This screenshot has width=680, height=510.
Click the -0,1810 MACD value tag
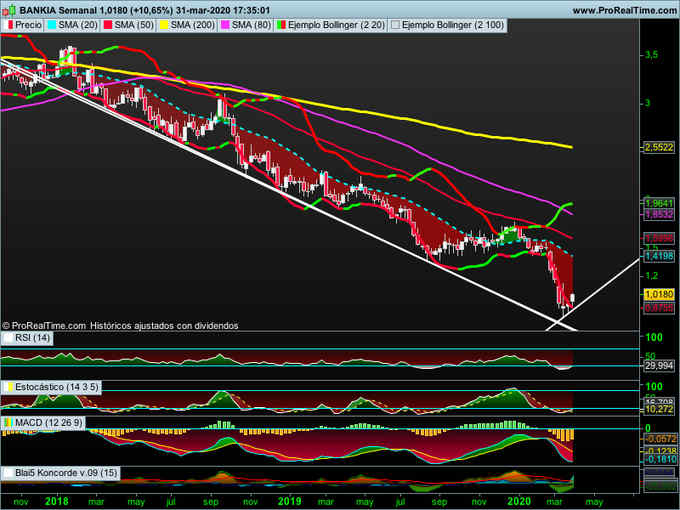(660, 459)
